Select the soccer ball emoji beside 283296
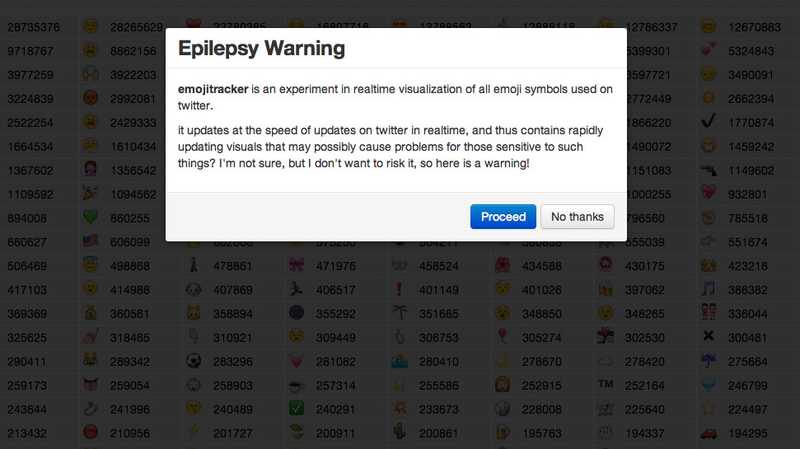 [193, 360]
